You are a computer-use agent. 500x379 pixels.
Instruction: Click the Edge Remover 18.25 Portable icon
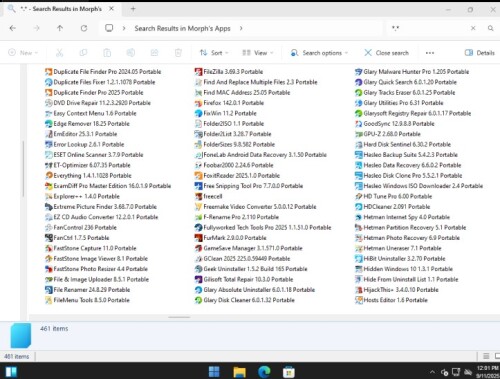(49, 124)
